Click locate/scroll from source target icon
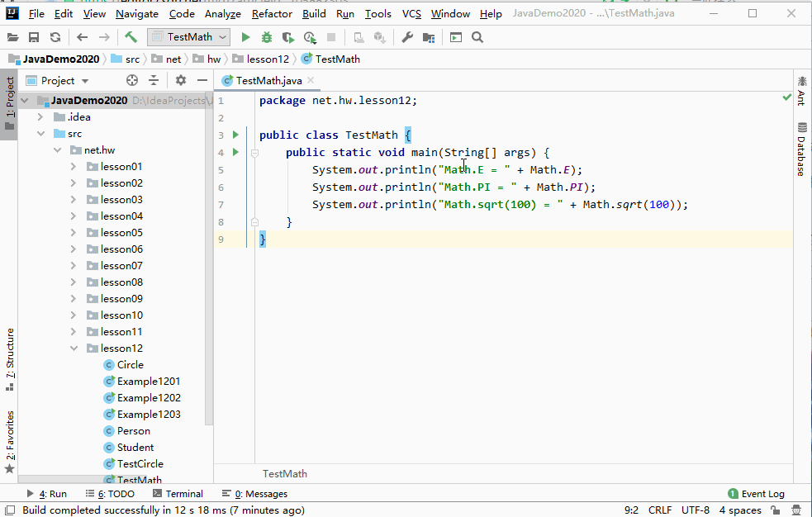 click(132, 80)
